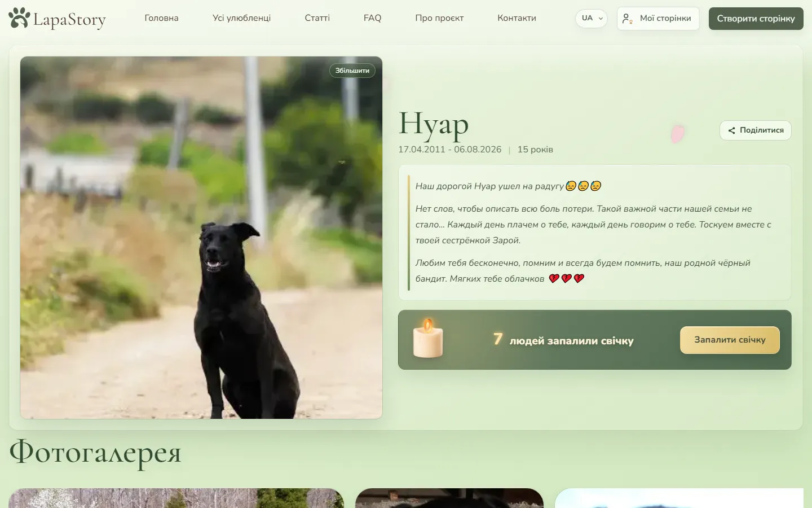The width and height of the screenshot is (812, 508).
Task: Click the Фотогалерея heading
Action: click(95, 453)
